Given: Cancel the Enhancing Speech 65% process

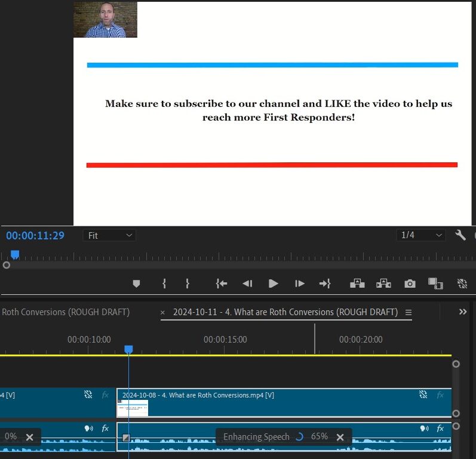Looking at the screenshot, I should coord(340,437).
